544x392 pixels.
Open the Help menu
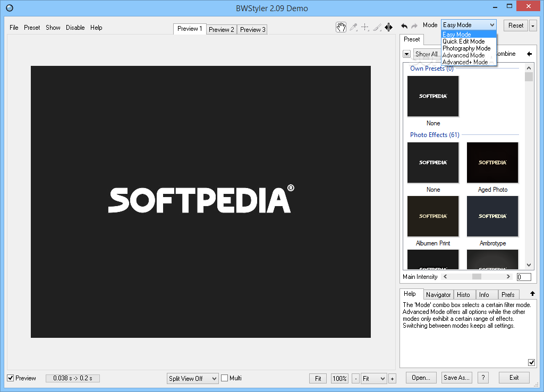96,28
